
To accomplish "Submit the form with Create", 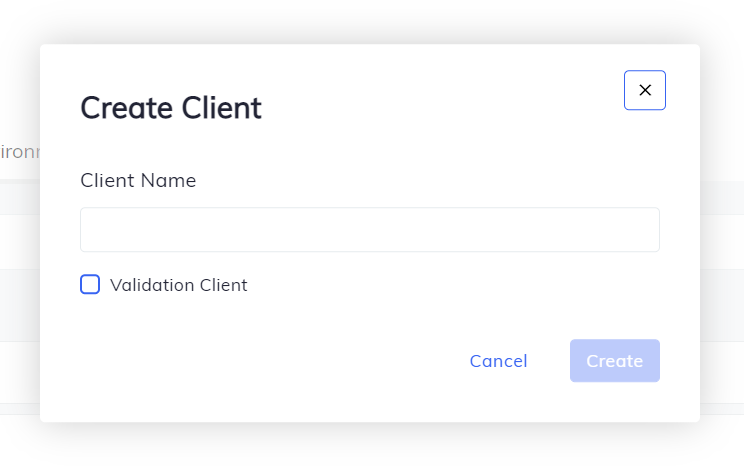I will click(x=614, y=361).
